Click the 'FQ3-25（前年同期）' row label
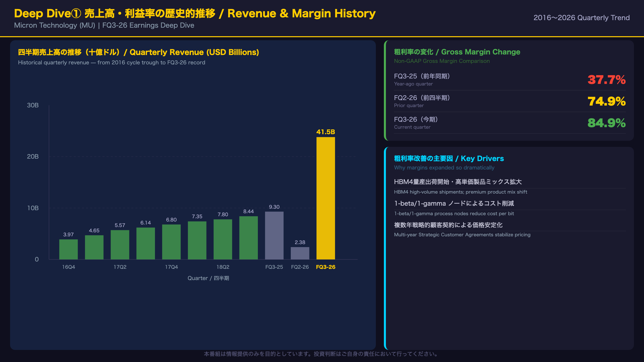The height and width of the screenshot is (362, 644). pyautogui.click(x=423, y=76)
